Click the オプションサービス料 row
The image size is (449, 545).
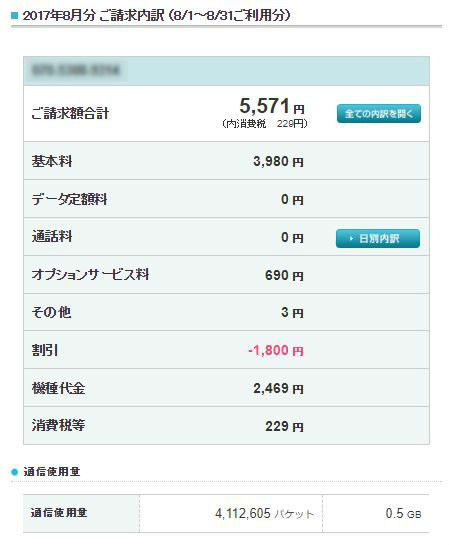click(226, 275)
